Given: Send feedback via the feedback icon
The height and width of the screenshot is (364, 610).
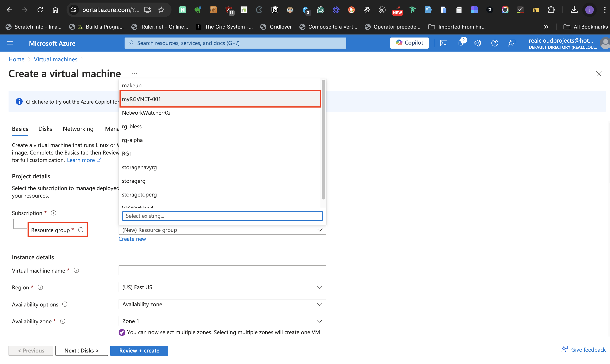Looking at the screenshot, I should [512, 43].
